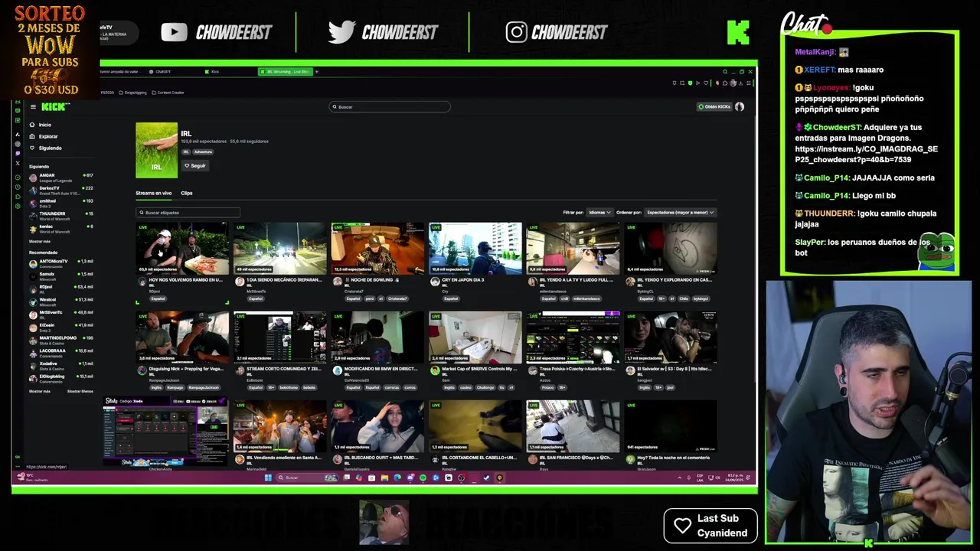Open X icon in Opera GX sidebar
This screenshot has height=551, width=980.
(18, 163)
